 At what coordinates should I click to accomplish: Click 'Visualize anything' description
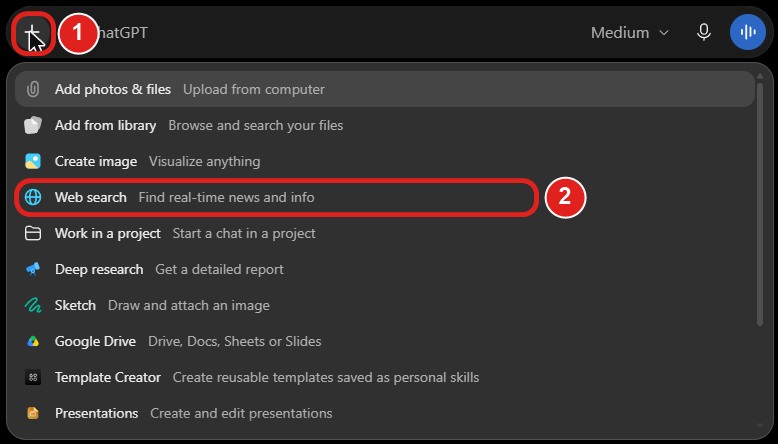[204, 161]
